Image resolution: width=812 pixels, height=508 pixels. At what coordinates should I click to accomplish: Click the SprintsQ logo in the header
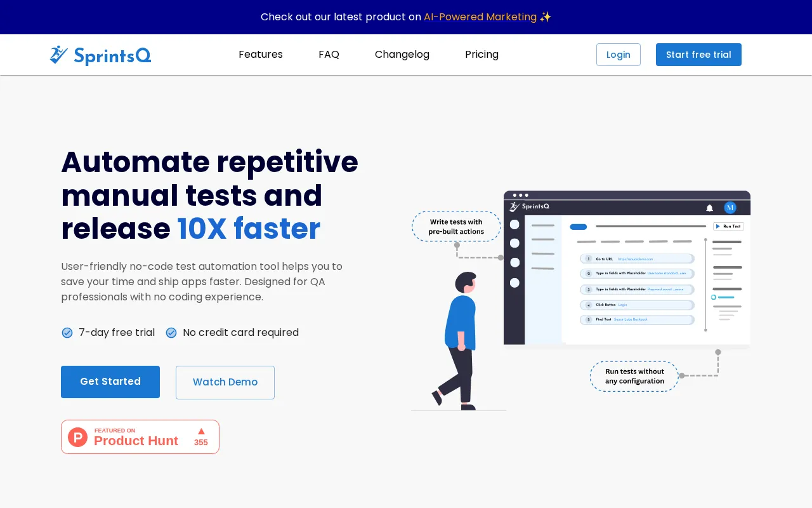coord(100,55)
